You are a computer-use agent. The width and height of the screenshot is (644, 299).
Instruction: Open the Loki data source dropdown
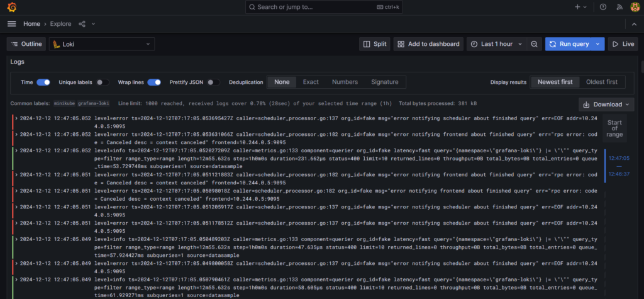pos(102,44)
